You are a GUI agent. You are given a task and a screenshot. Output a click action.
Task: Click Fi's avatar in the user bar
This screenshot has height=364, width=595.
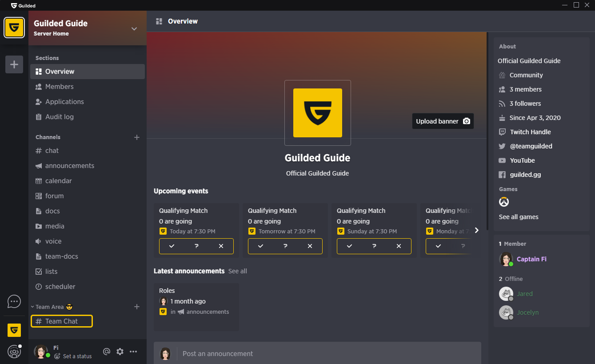(41, 352)
